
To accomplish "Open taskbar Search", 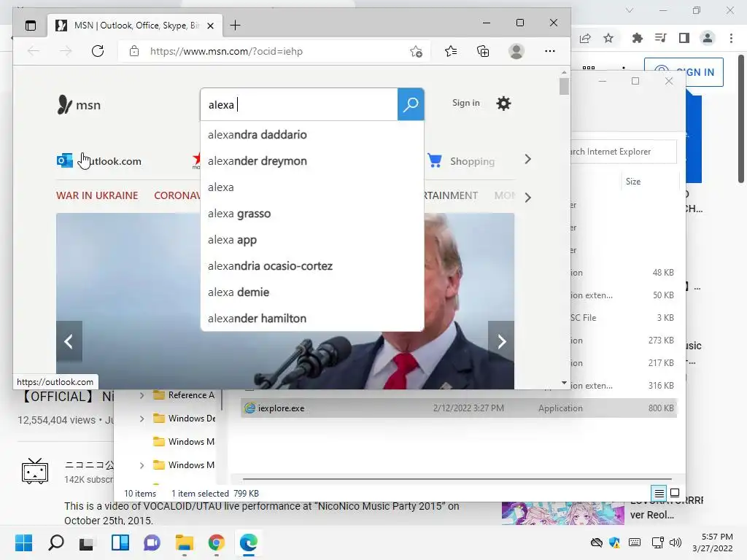I will pyautogui.click(x=55, y=542).
